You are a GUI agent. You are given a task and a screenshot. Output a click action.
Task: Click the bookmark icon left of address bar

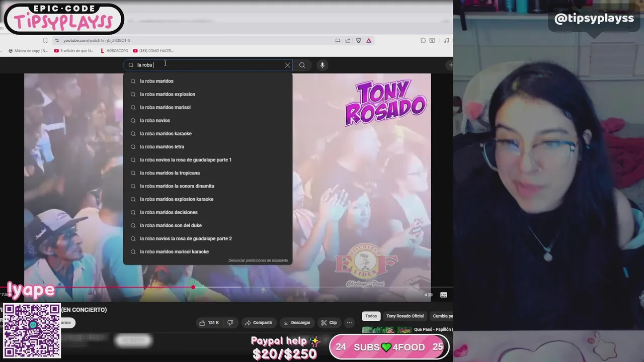pyautogui.click(x=45, y=40)
